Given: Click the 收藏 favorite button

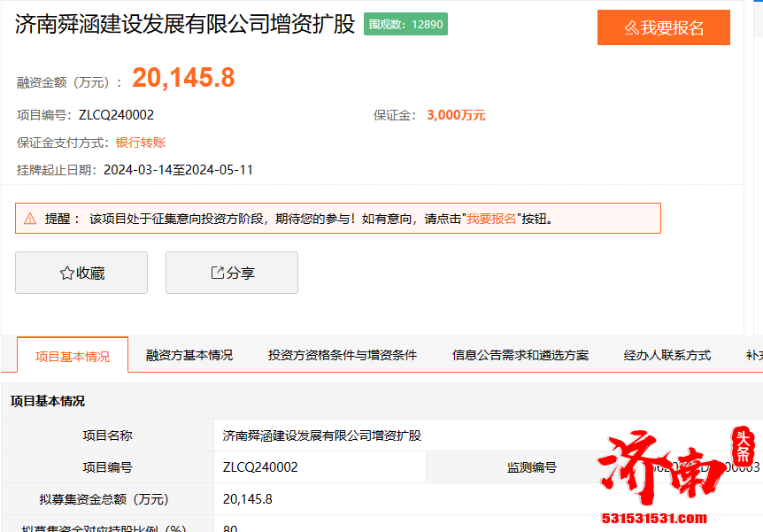Looking at the screenshot, I should [x=81, y=273].
